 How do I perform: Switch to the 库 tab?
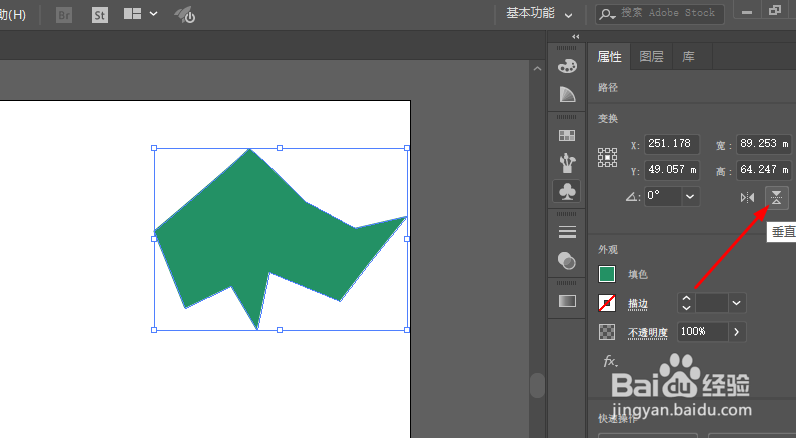(688, 57)
